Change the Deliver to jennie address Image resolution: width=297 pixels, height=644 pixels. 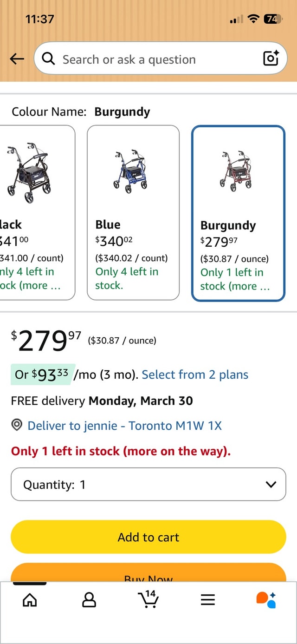pyautogui.click(x=124, y=425)
